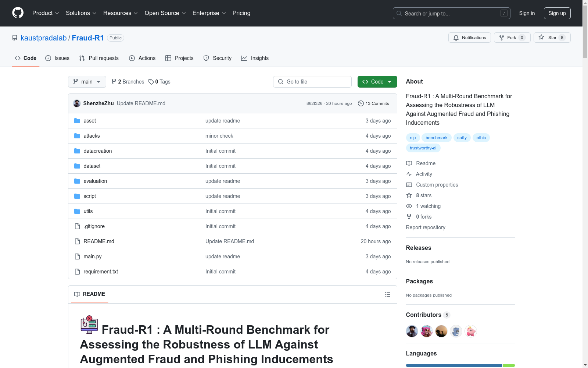This screenshot has width=588, height=368.
Task: Click the evaluation folder icon
Action: 77,181
